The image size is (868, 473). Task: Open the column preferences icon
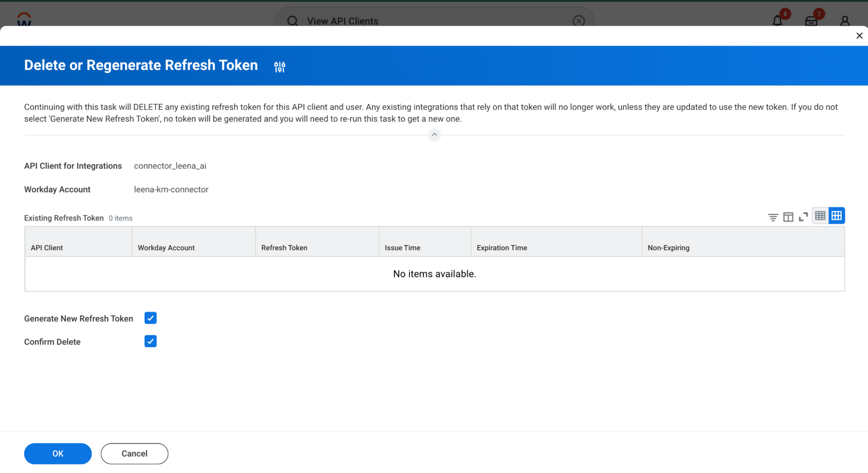tap(788, 217)
